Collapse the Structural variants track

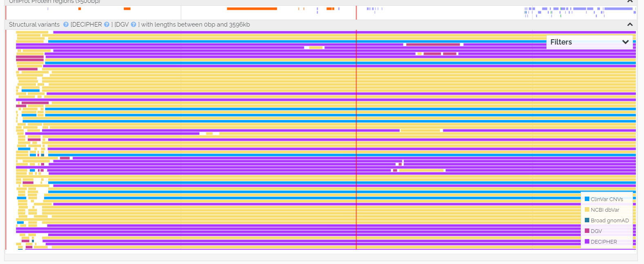630,25
